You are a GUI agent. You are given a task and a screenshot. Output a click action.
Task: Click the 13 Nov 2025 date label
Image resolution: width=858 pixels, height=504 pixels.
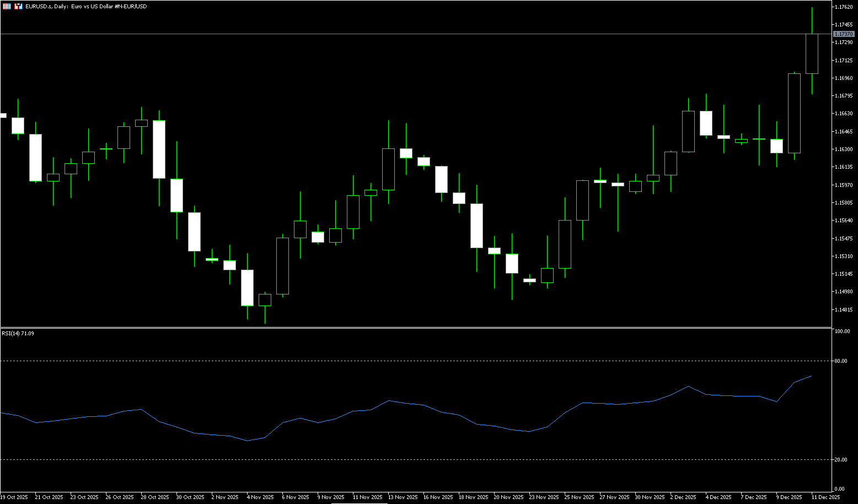coord(403,497)
